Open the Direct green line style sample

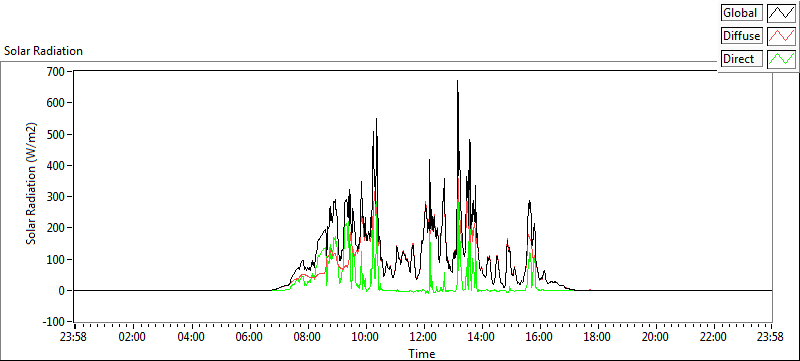pos(781,59)
